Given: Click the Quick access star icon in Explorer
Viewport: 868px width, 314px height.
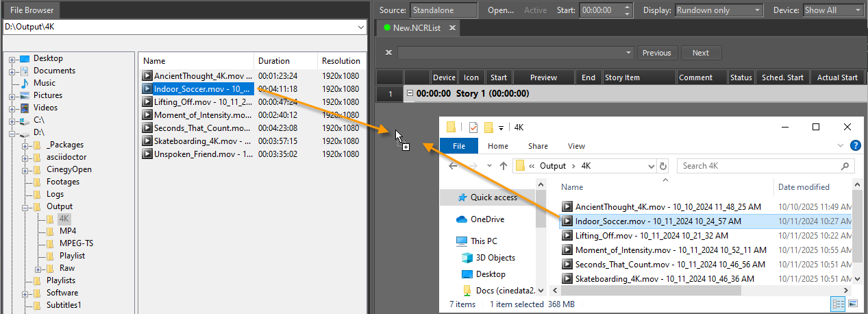Looking at the screenshot, I should pyautogui.click(x=462, y=197).
